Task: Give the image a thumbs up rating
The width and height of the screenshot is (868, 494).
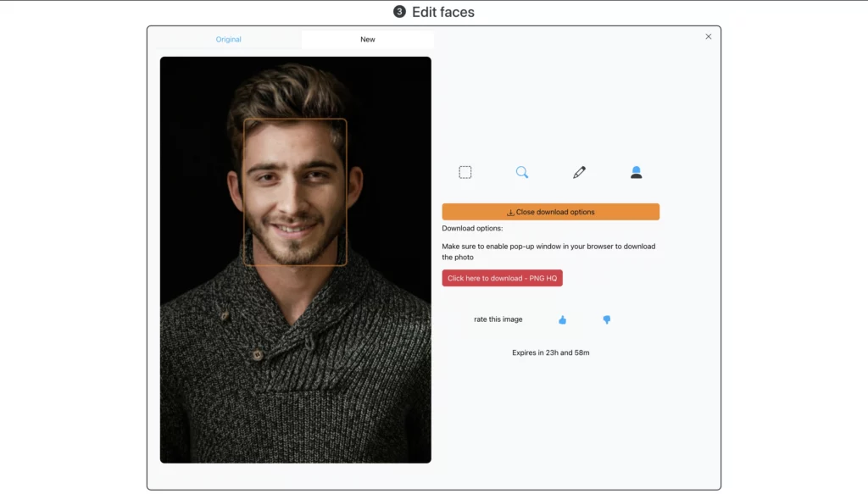Action: pyautogui.click(x=564, y=319)
